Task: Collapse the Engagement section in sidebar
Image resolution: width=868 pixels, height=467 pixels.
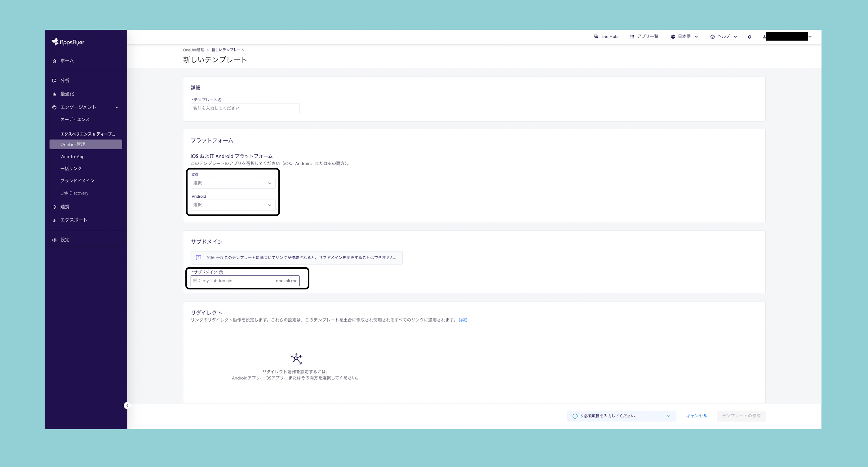Action: 117,107
